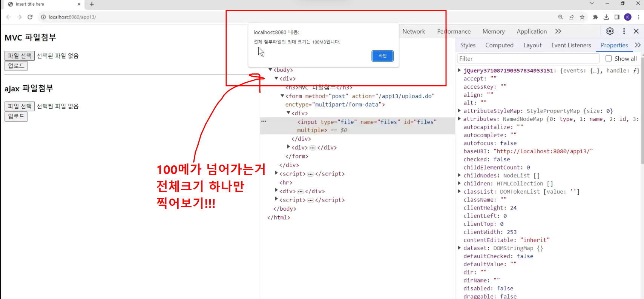Click the contentEditable "inherit" property
644x299 pixels.
tap(507, 240)
